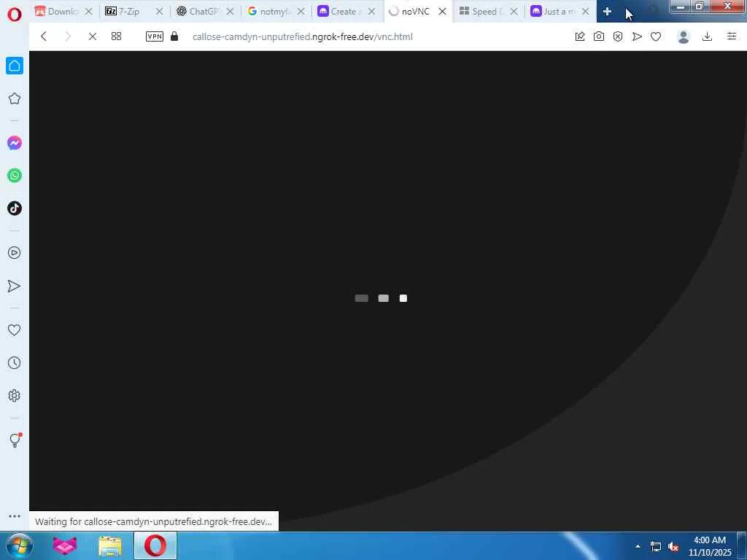View site security lock information

click(174, 36)
